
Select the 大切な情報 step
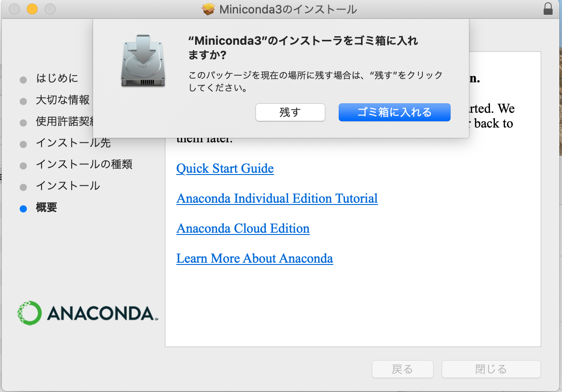click(x=63, y=100)
